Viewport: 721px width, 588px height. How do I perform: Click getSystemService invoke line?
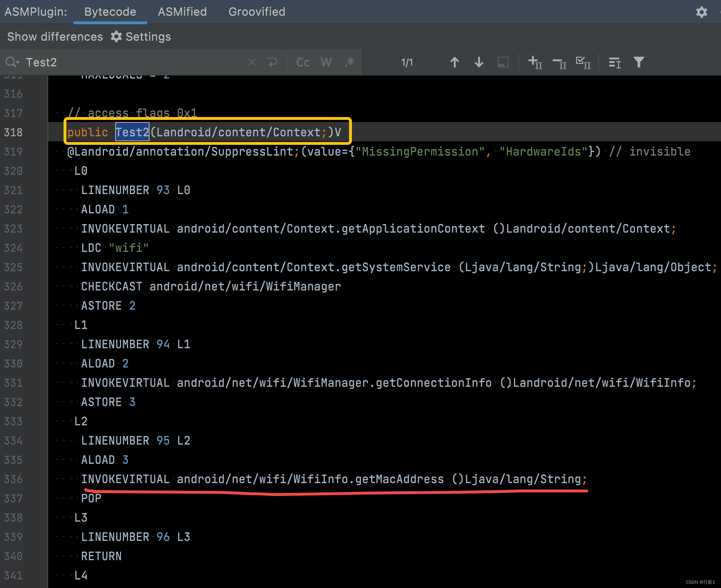point(399,267)
